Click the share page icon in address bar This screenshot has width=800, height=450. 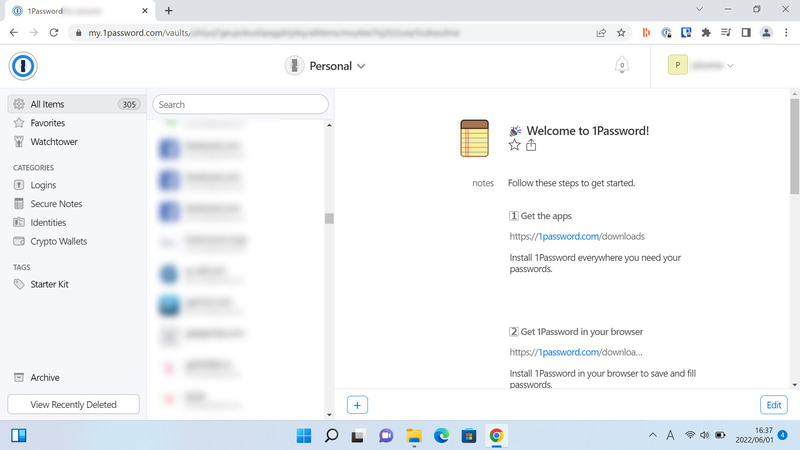pyautogui.click(x=601, y=33)
